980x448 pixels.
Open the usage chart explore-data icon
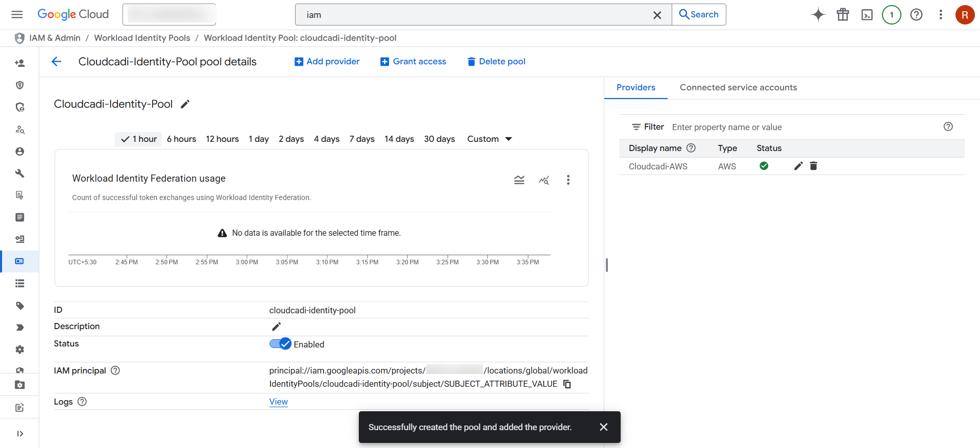tap(544, 180)
